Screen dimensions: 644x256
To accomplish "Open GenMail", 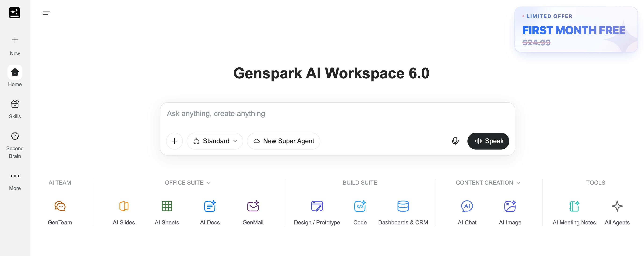I will tap(253, 213).
